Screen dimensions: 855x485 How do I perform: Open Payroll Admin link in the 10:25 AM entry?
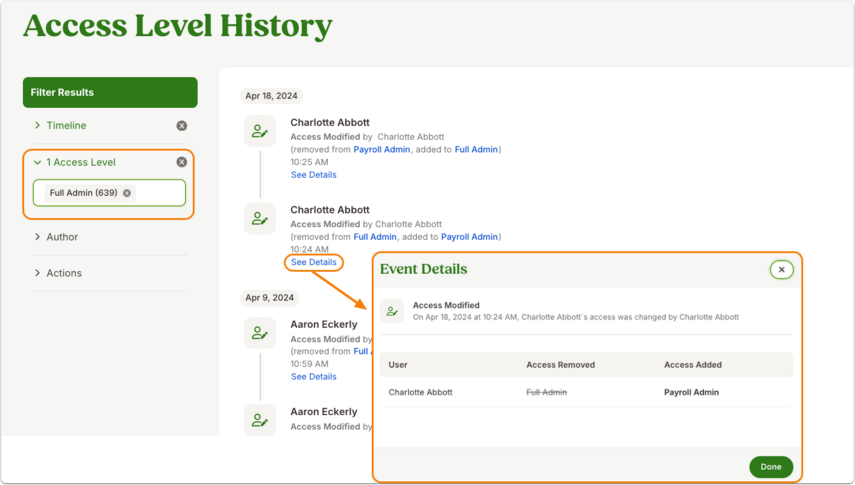coord(382,149)
